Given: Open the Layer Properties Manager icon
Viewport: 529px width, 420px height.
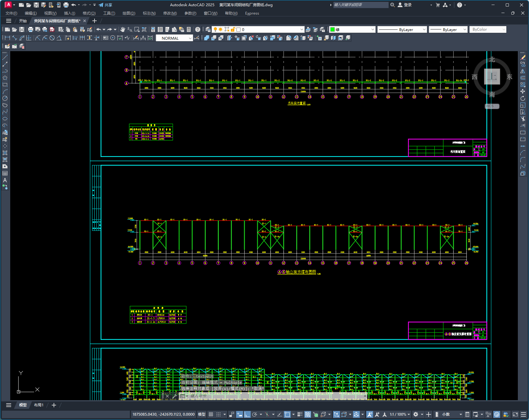Looking at the screenshot, I should 208,29.
